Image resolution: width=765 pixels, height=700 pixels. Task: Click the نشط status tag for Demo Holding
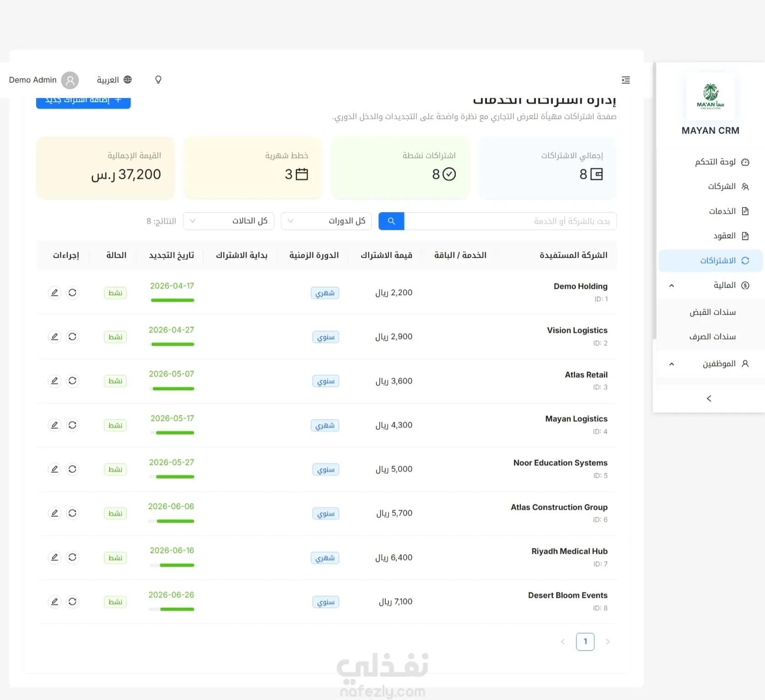[x=115, y=293]
